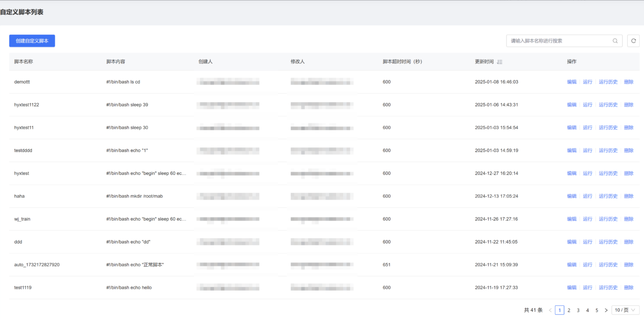This screenshot has height=320, width=644.
Task: Edit the wj_train script
Action: [571, 219]
